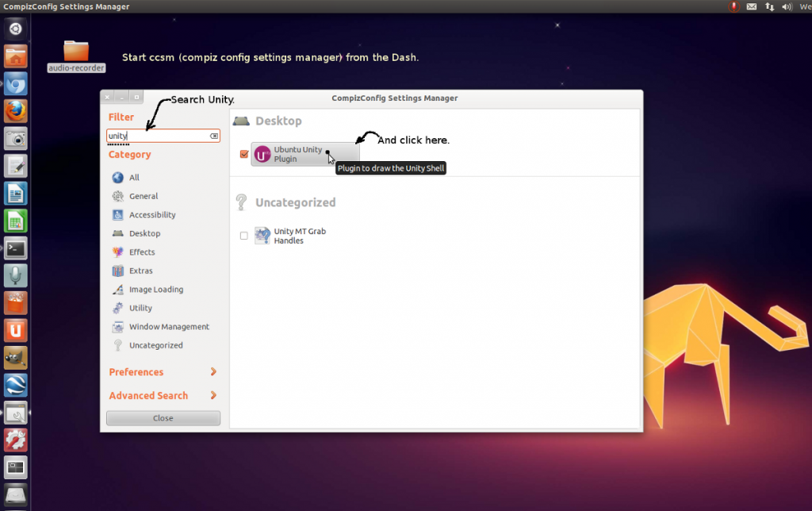The image size is (812, 511).
Task: Open the text editor in launcher
Action: click(16, 167)
